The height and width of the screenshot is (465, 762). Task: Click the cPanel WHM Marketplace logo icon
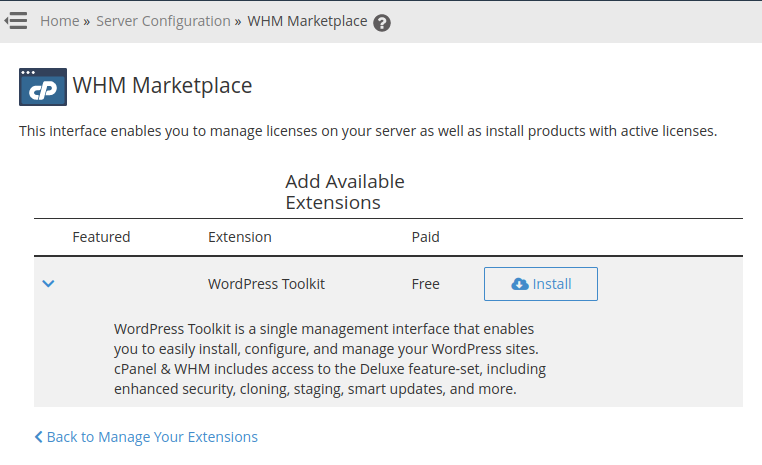point(43,87)
